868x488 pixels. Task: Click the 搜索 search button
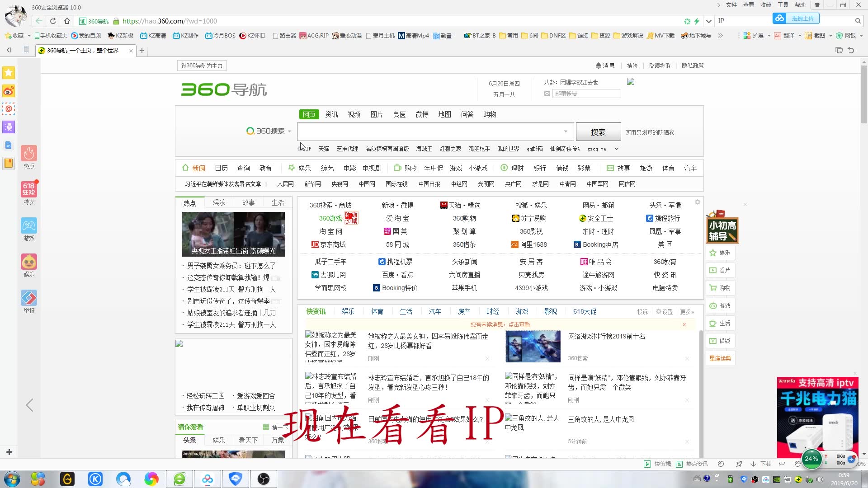click(x=598, y=132)
